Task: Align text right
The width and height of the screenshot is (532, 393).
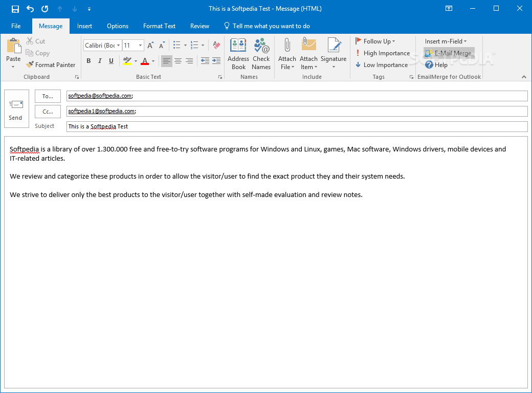Action: coord(189,61)
